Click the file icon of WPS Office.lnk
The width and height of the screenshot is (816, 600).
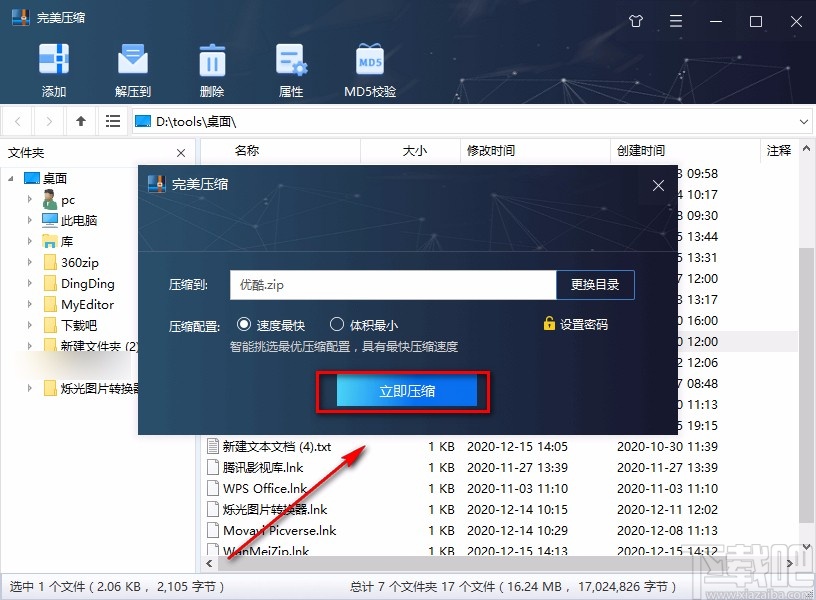coord(212,489)
